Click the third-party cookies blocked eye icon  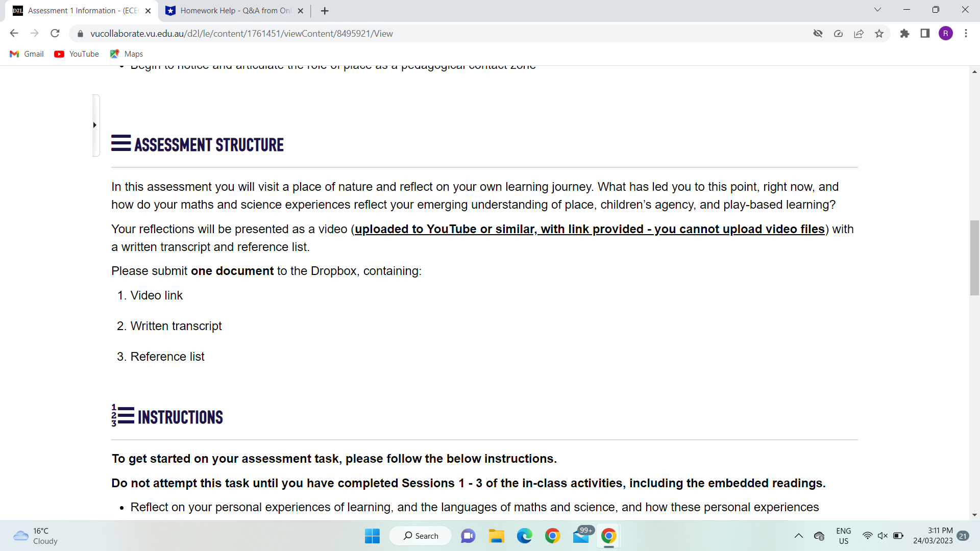(x=818, y=34)
